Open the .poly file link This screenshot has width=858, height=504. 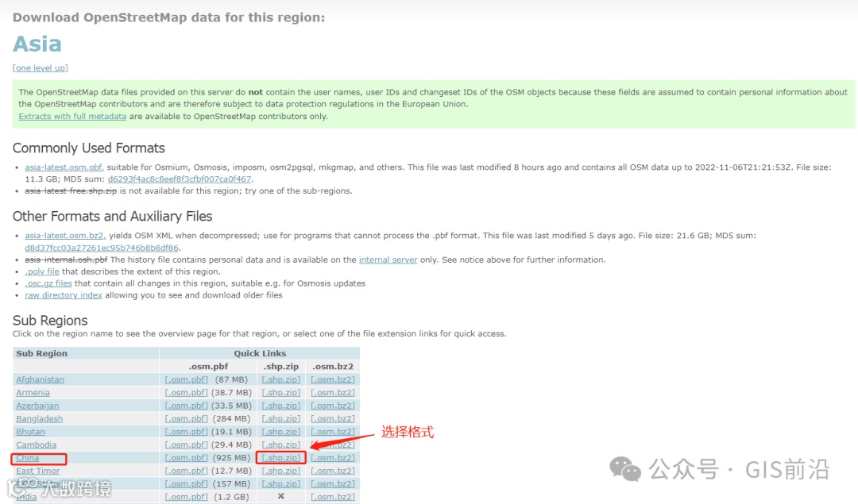pyautogui.click(x=41, y=271)
